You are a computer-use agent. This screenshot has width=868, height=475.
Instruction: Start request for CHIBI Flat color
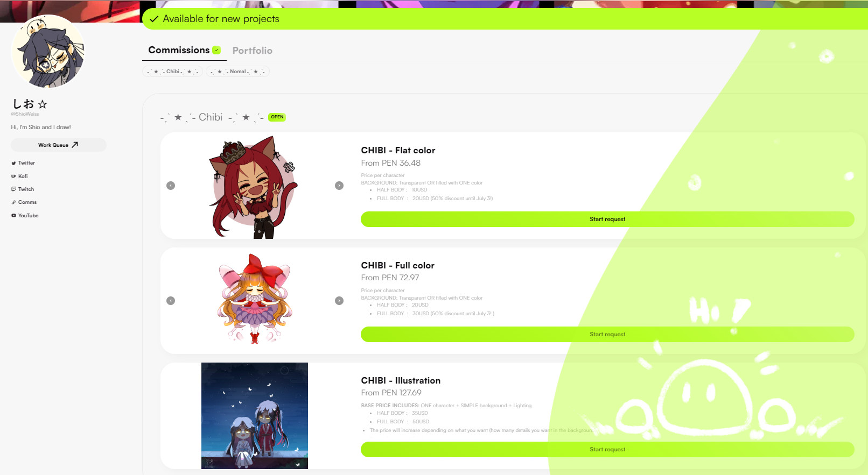(607, 219)
